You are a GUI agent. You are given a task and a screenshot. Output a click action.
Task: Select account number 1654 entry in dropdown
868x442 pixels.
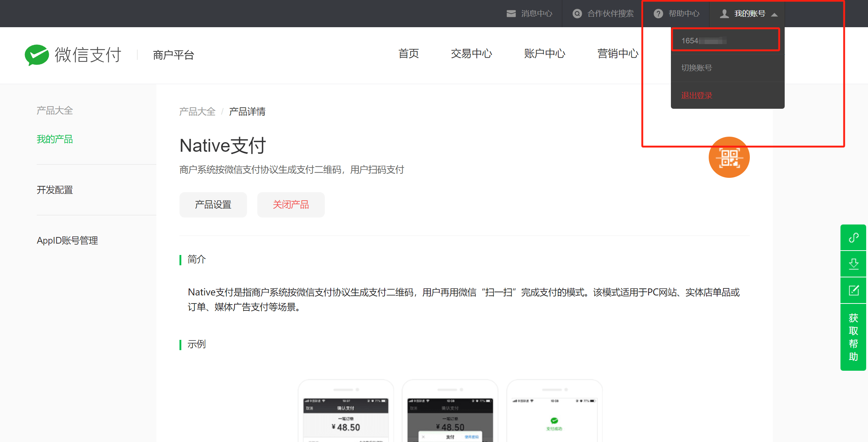click(x=727, y=40)
